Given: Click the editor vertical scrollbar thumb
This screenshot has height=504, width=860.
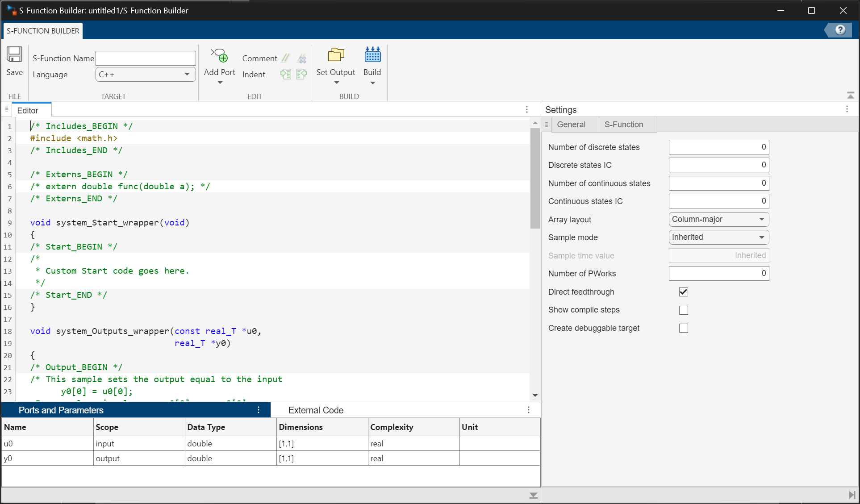Looking at the screenshot, I should 534,179.
